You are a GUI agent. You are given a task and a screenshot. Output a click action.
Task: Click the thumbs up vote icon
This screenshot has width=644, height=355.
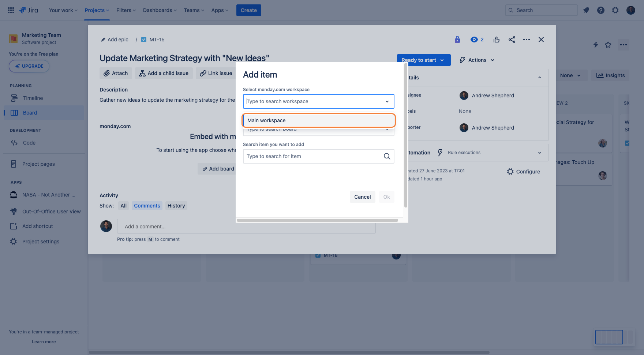pos(497,40)
